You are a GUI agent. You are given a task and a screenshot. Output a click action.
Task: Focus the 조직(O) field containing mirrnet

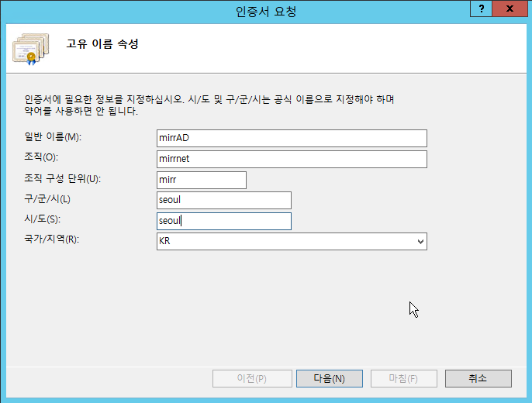(x=292, y=159)
